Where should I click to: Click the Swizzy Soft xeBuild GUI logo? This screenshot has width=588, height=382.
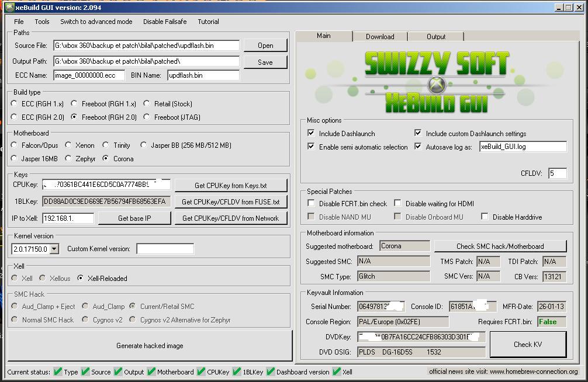tap(437, 82)
